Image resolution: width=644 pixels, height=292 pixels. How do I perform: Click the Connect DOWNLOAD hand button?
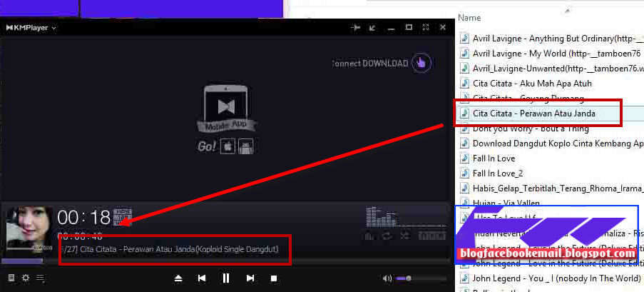(421, 63)
